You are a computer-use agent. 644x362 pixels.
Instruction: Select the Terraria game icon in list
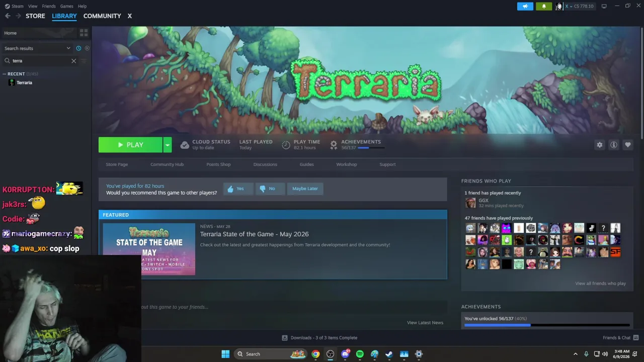click(12, 82)
